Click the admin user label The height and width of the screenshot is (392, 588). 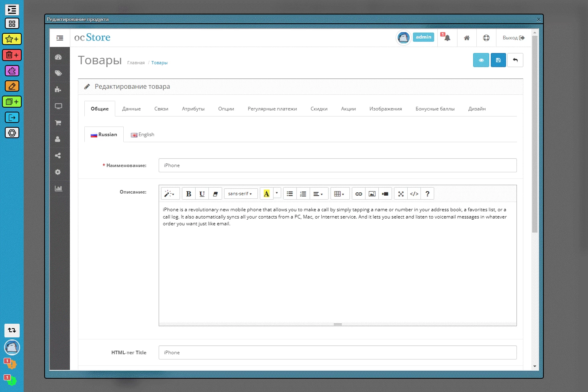(x=423, y=37)
